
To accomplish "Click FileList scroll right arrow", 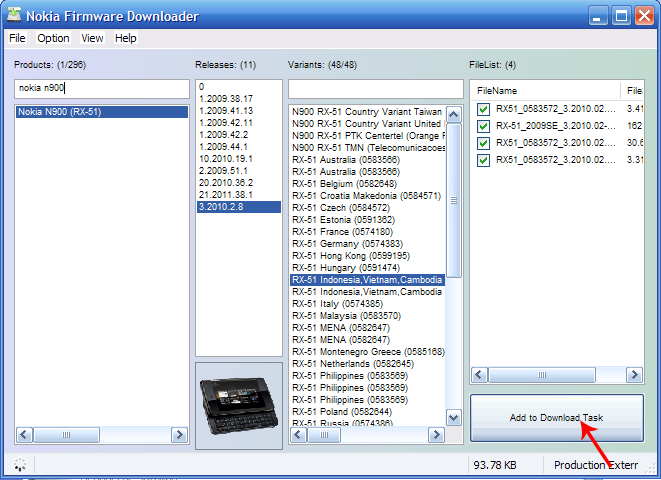I will coord(634,375).
